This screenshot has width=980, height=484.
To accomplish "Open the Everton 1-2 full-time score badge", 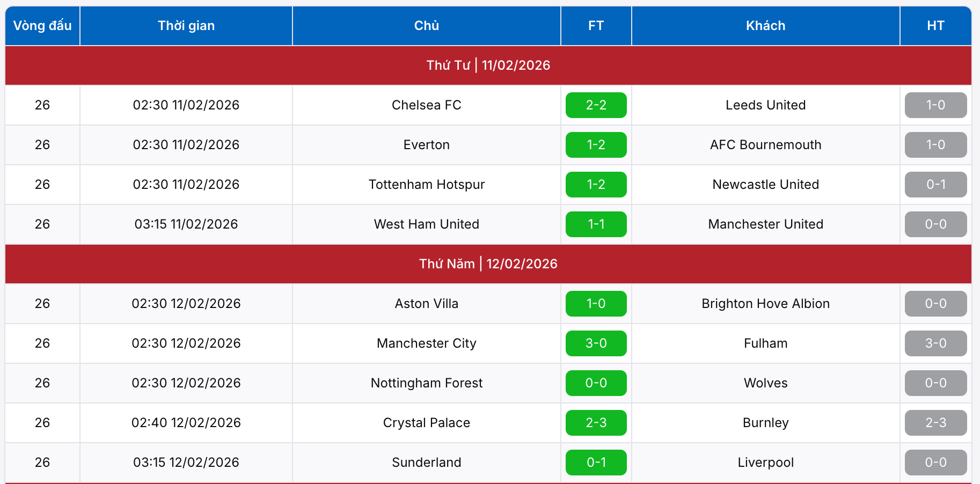I will [596, 145].
